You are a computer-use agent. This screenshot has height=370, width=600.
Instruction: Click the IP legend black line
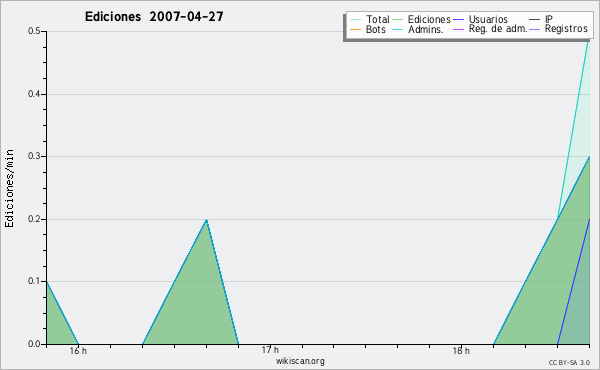535,20
